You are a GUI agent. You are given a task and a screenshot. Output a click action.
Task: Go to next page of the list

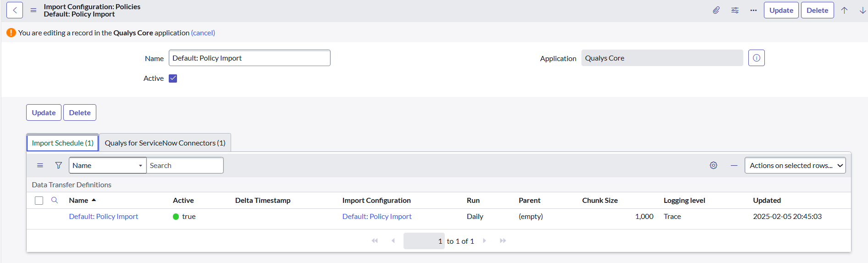tap(484, 241)
